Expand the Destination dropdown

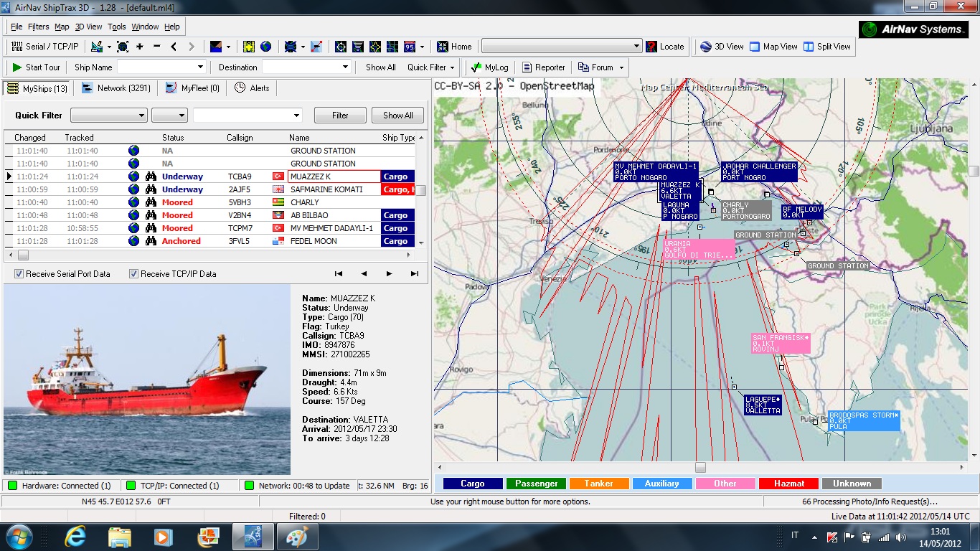pyautogui.click(x=345, y=67)
